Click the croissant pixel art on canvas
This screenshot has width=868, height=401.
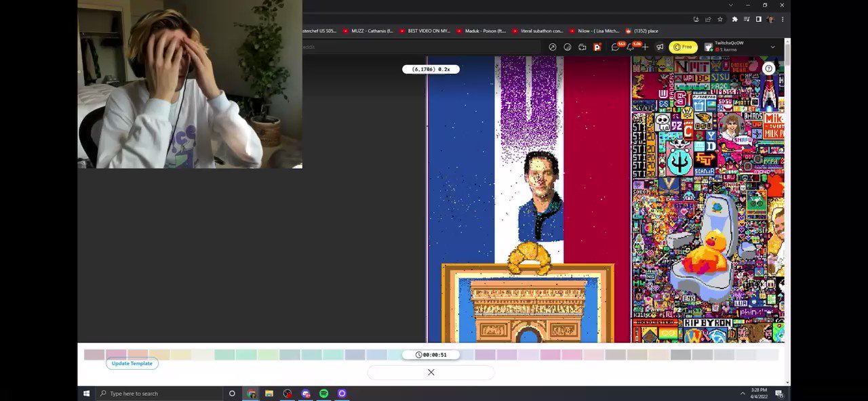click(530, 257)
